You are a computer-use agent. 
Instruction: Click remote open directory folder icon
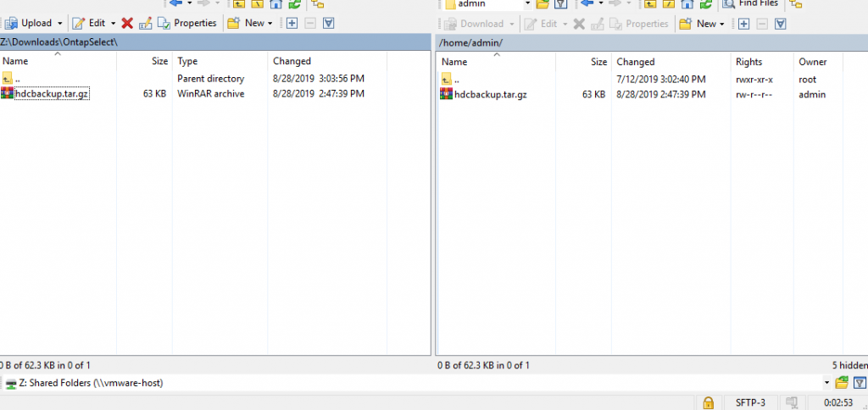coord(542,4)
